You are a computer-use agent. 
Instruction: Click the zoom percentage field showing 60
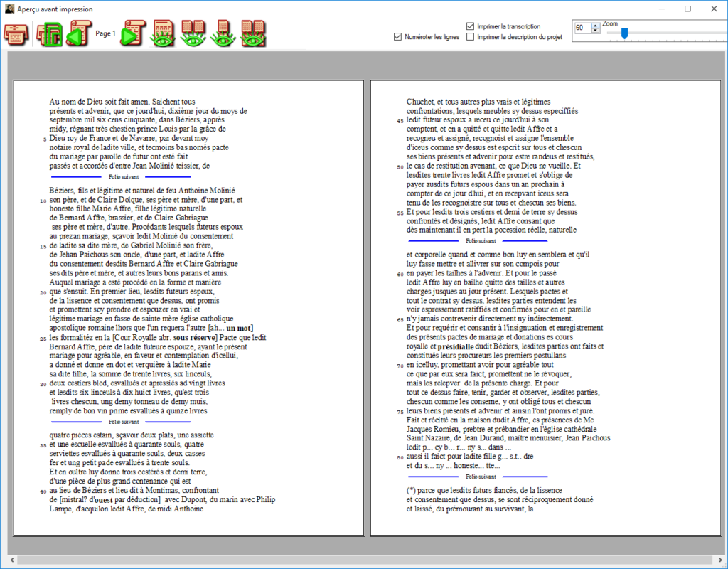point(583,28)
